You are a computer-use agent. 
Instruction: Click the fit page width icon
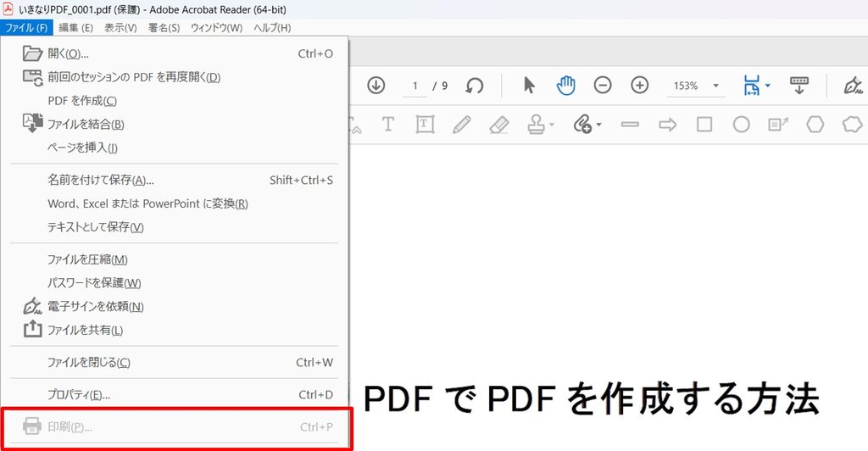[752, 86]
